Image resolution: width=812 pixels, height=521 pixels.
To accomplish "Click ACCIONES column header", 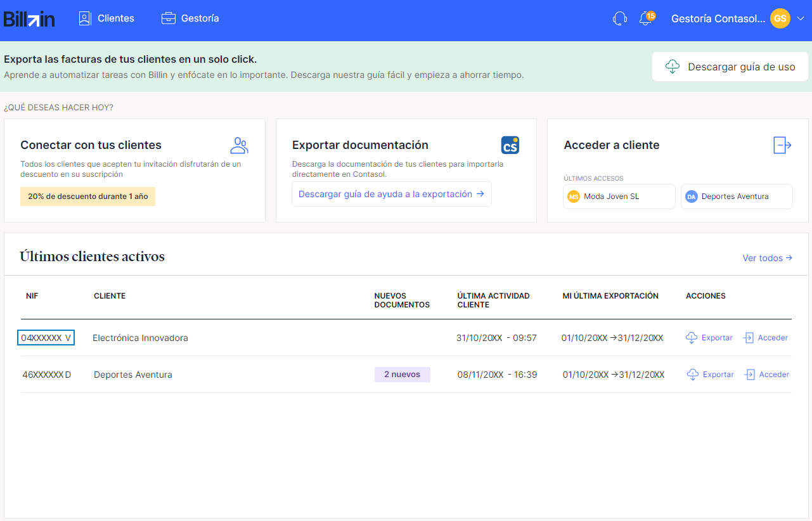I will coord(706,296).
